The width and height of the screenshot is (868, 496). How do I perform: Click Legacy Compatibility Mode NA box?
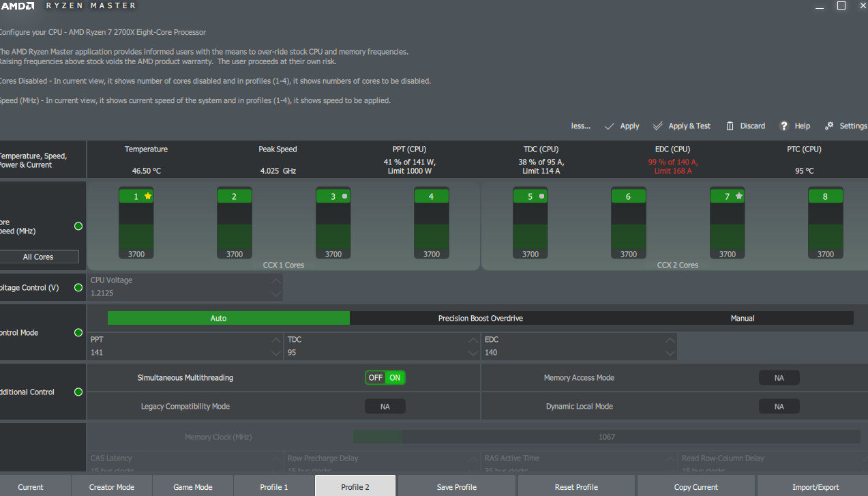pos(385,406)
